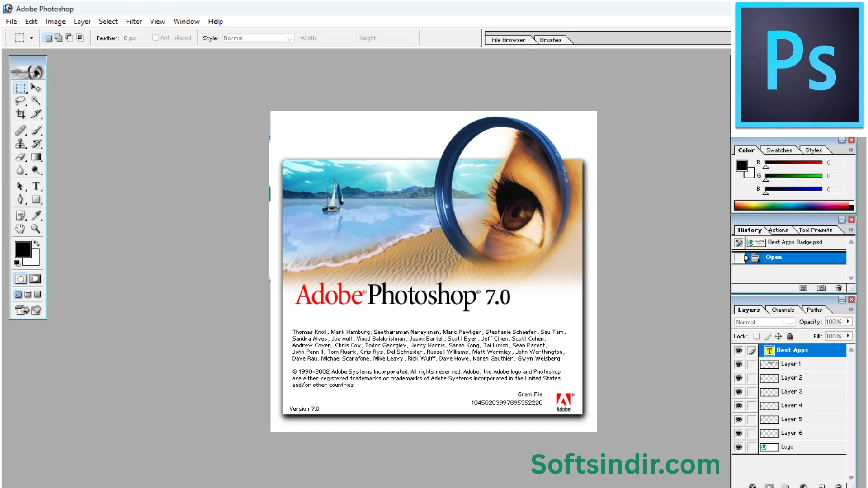Switch to the Channels tab
Screen dimensions: 868x488
[x=783, y=310]
